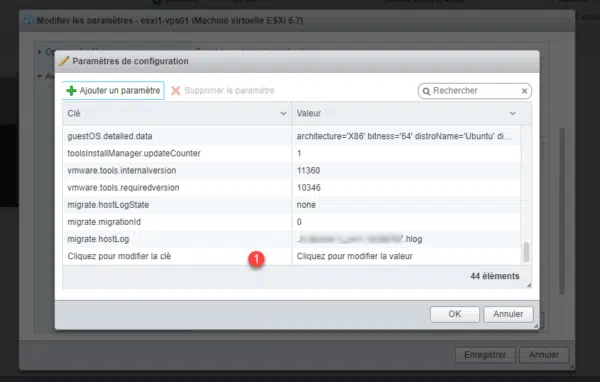Select the vmware.tools.internalversion key
600x382 pixels.
coord(122,171)
